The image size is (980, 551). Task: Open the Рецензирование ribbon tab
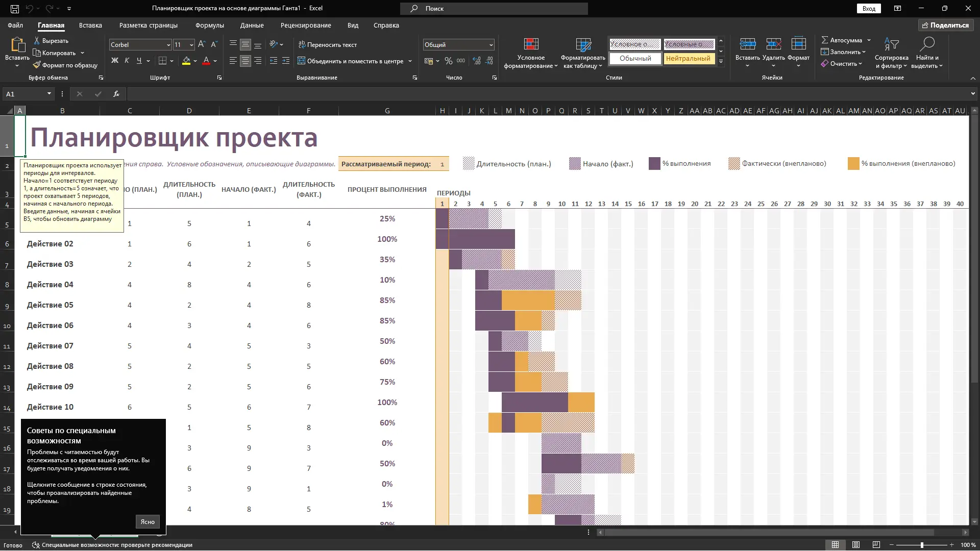305,25
